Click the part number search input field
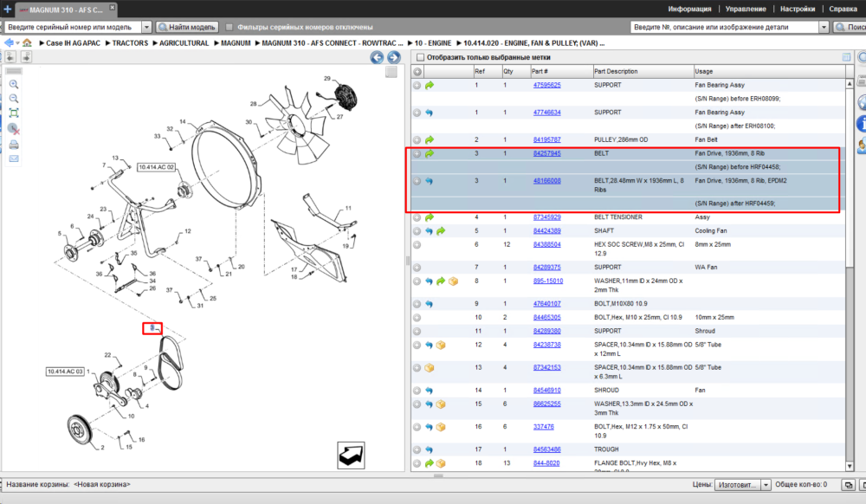Viewport: 866px width, 504px height. [725, 27]
